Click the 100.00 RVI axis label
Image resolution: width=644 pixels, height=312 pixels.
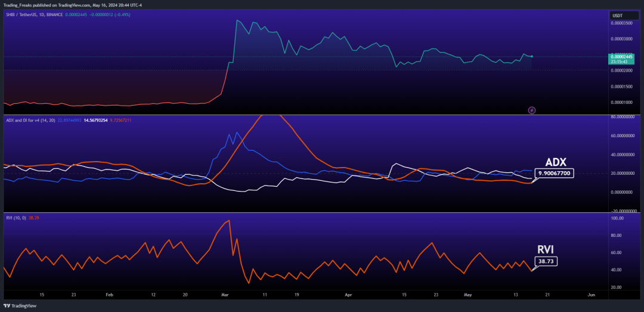pos(618,218)
